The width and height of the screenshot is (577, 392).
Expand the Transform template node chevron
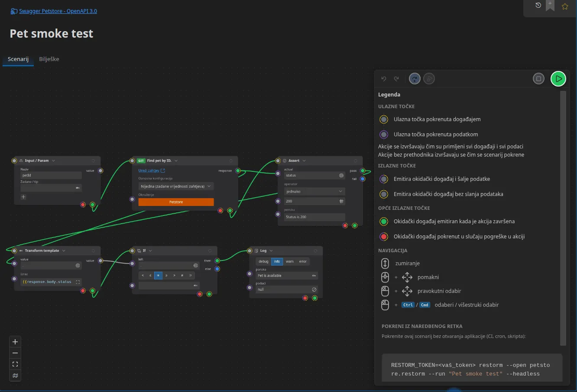[x=64, y=251]
